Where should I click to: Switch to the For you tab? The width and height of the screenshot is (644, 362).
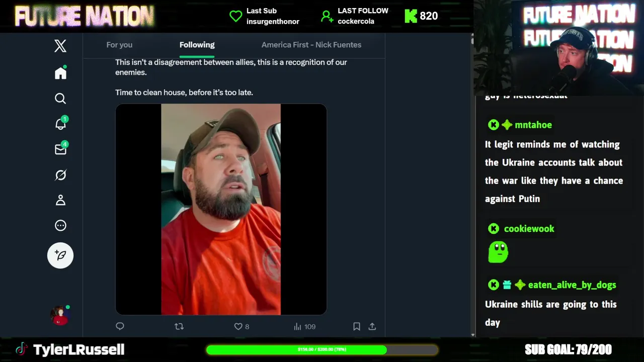point(119,45)
